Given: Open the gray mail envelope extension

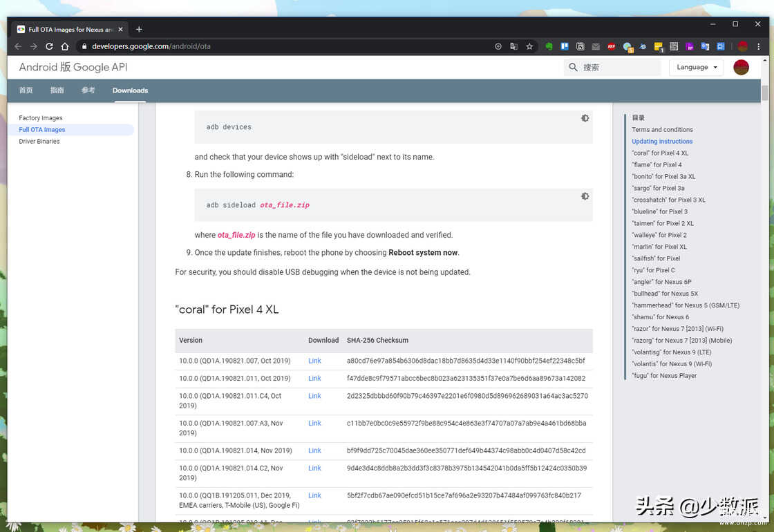Looking at the screenshot, I should [x=596, y=46].
